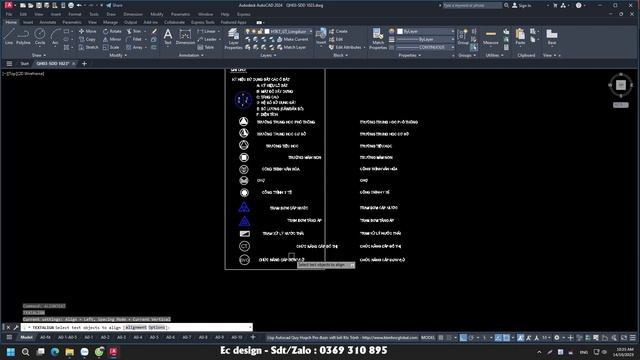Open the Windows Start menu
Viewport: 640px width, 360px height.
(x=11, y=352)
